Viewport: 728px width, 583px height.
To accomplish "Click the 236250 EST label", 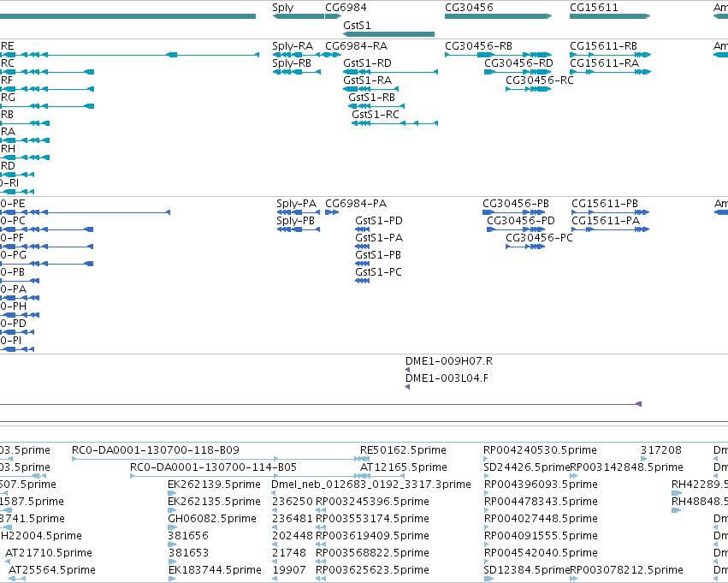I will (x=293, y=502).
